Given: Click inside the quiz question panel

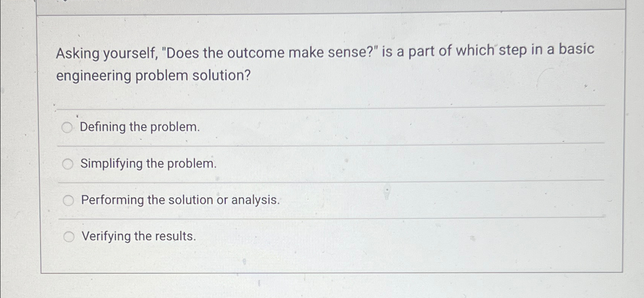Looking at the screenshot, I should [322, 152].
